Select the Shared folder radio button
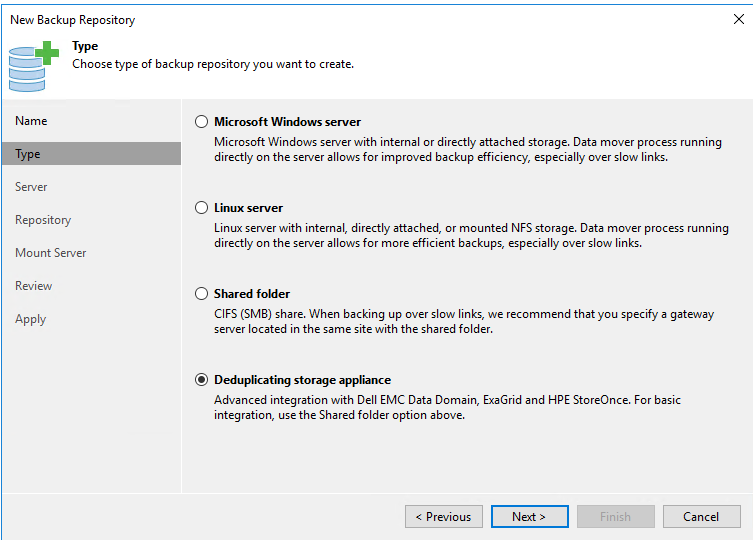 tap(202, 294)
